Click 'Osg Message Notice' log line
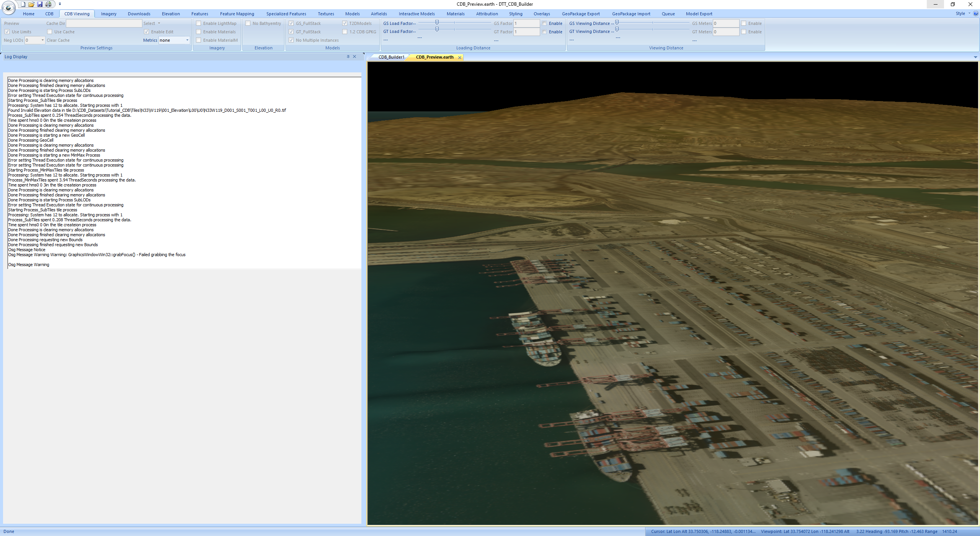Screen dimensions: 980x536 (x=27, y=250)
